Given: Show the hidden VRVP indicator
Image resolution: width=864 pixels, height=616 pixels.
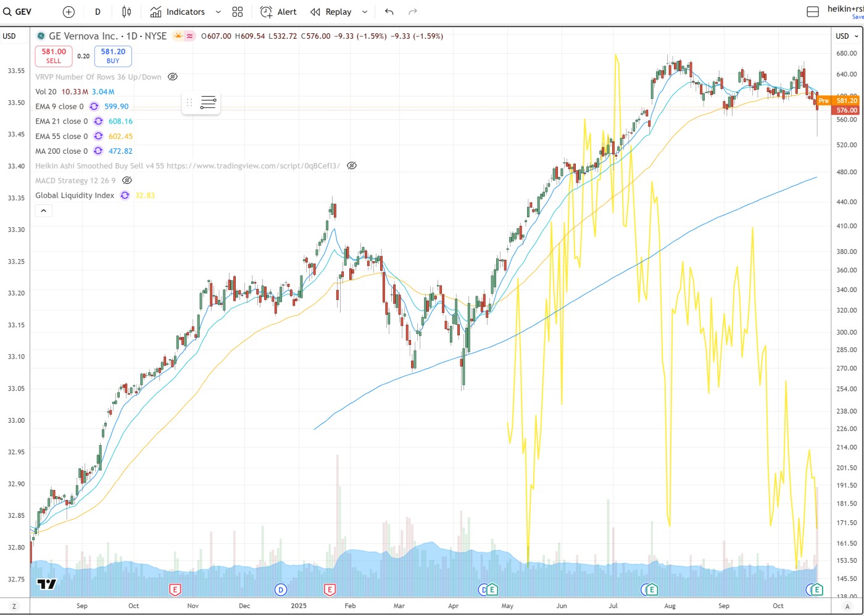Looking at the screenshot, I should pos(173,77).
